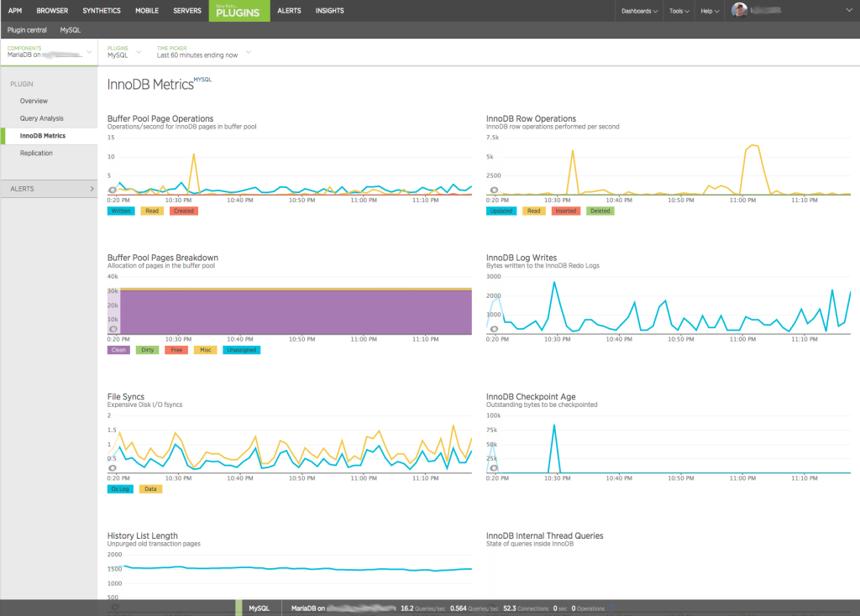Toggle Read series in Buffer Pool Page Operations
Image resolution: width=860 pixels, height=616 pixels.
coord(152,211)
